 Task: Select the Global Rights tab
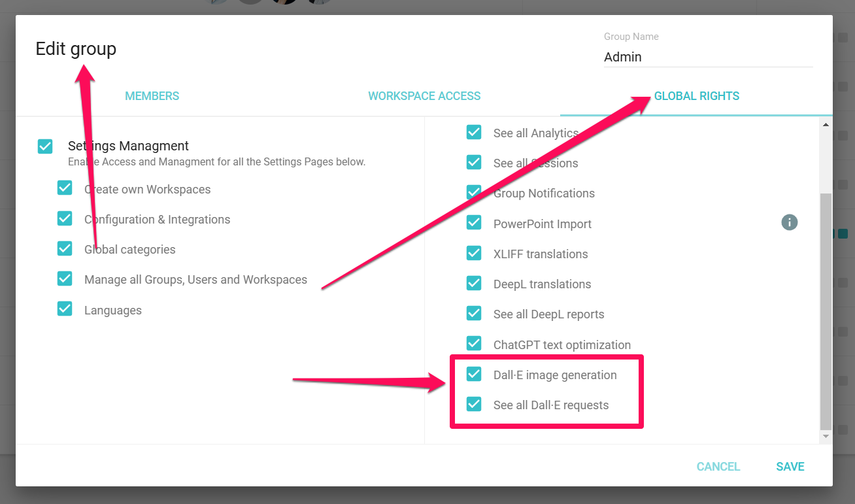697,96
